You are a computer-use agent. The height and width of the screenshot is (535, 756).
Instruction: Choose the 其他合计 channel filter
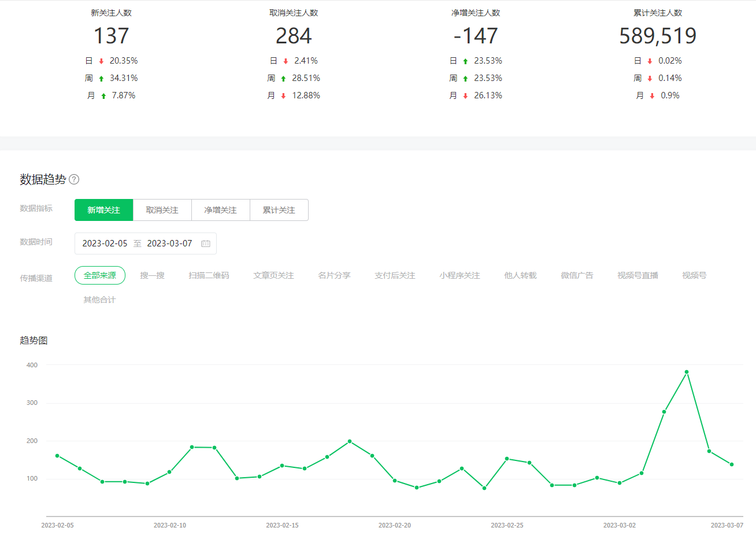[99, 300]
